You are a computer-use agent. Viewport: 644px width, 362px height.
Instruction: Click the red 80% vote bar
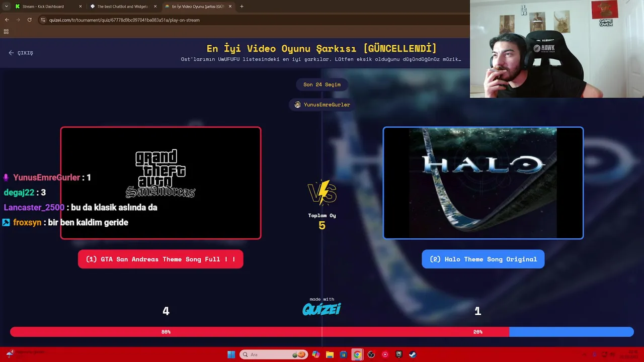tap(260, 332)
